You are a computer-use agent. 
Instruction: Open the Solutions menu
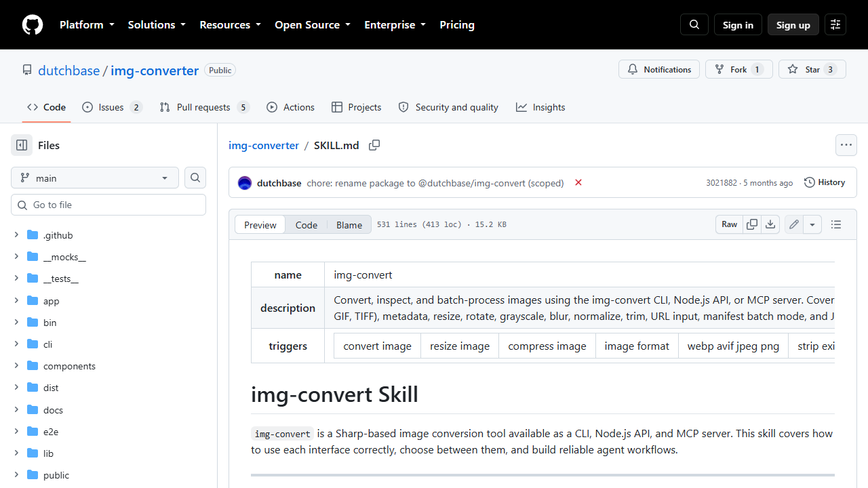(157, 24)
